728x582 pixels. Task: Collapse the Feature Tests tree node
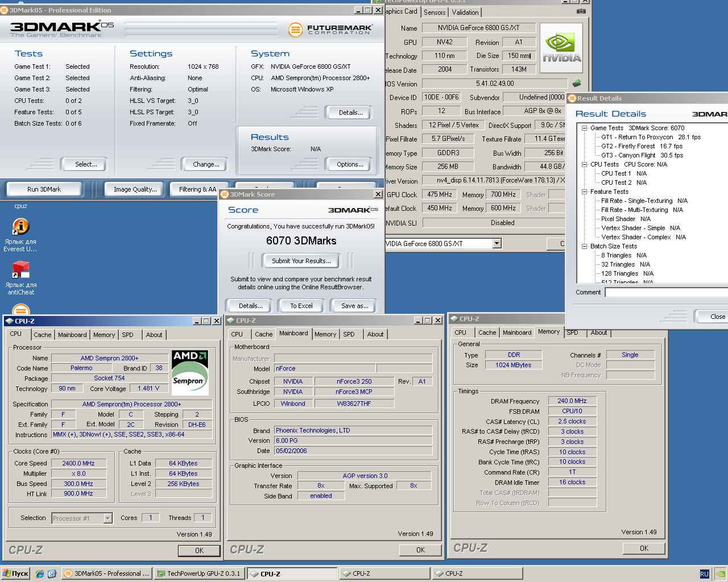[x=584, y=192]
